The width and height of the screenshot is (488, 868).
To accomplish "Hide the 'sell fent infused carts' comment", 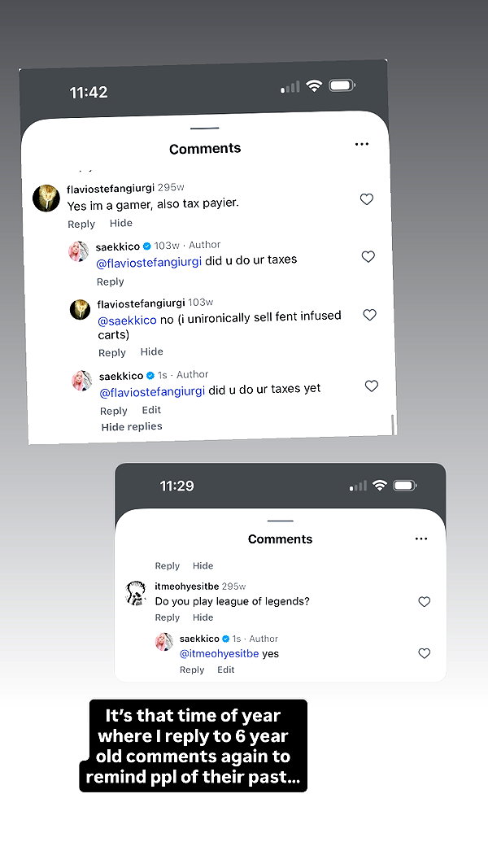I will coord(151,351).
